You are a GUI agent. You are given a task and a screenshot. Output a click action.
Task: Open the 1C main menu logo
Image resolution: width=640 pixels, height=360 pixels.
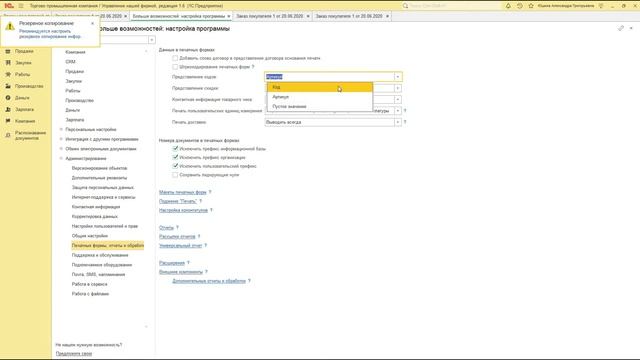tap(9, 6)
